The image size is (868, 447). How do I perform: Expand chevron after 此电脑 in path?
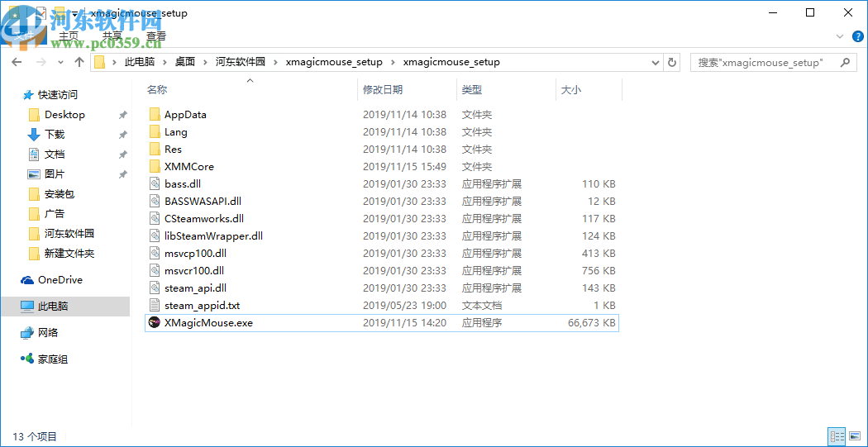[x=165, y=62]
